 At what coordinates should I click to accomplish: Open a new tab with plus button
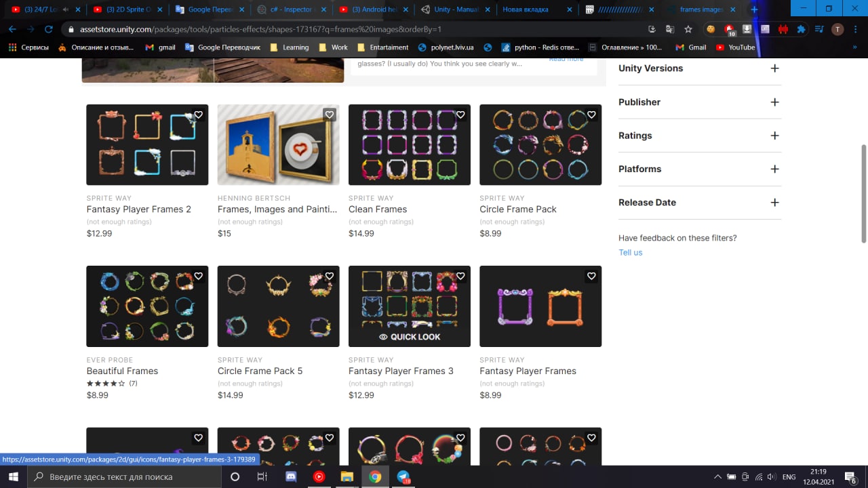point(754,9)
